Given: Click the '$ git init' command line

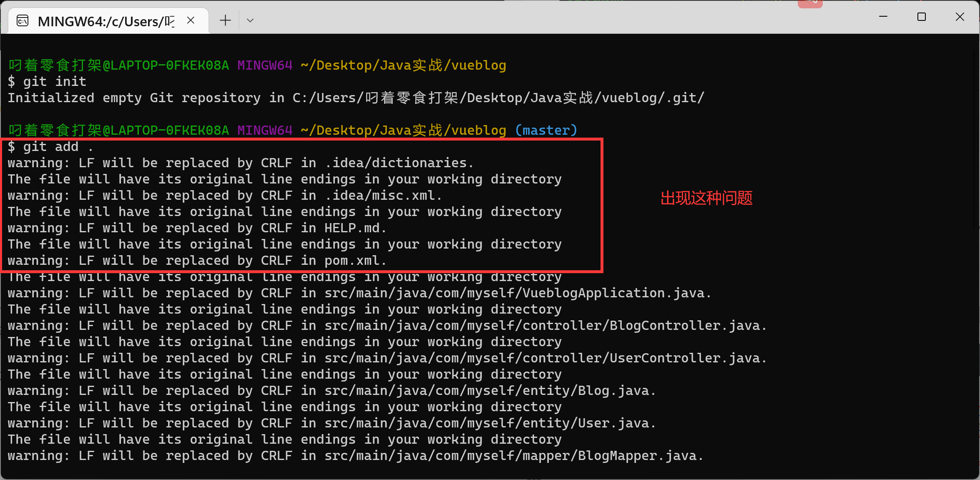Looking at the screenshot, I should [47, 81].
